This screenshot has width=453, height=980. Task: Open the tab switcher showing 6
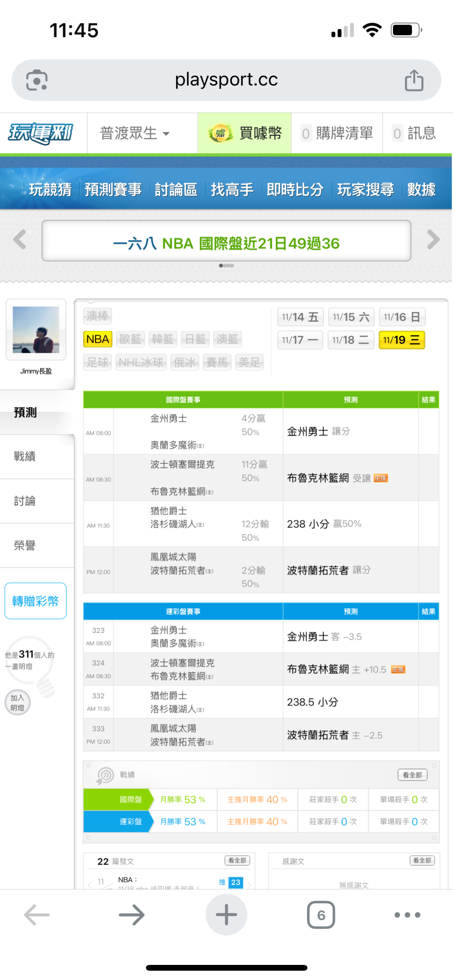click(x=321, y=914)
